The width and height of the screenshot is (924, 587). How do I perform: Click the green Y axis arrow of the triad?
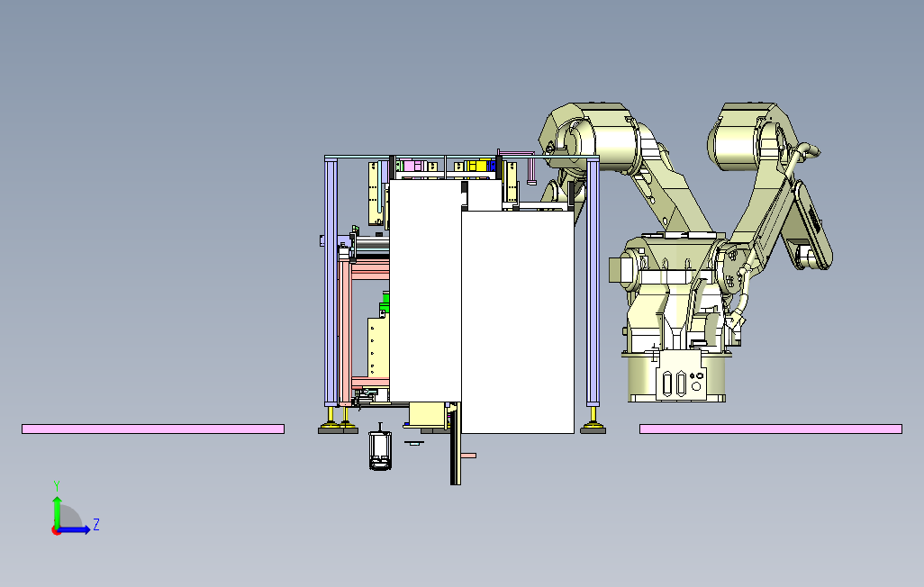(57, 510)
